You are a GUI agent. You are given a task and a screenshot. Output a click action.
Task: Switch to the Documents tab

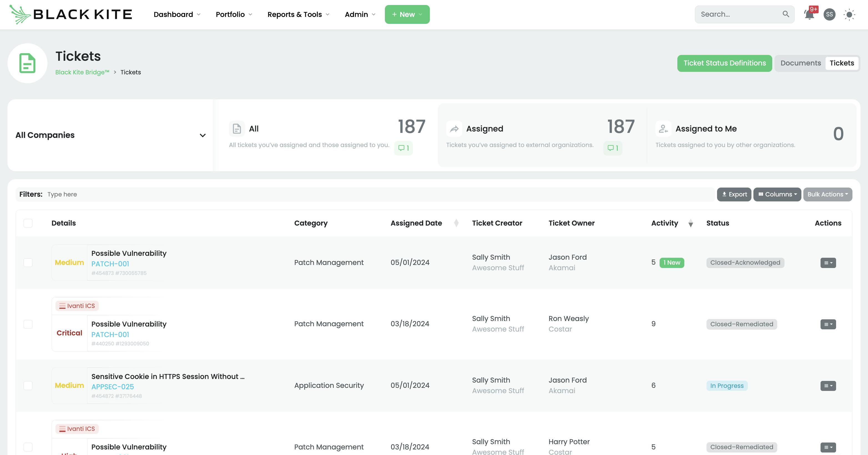tap(800, 63)
